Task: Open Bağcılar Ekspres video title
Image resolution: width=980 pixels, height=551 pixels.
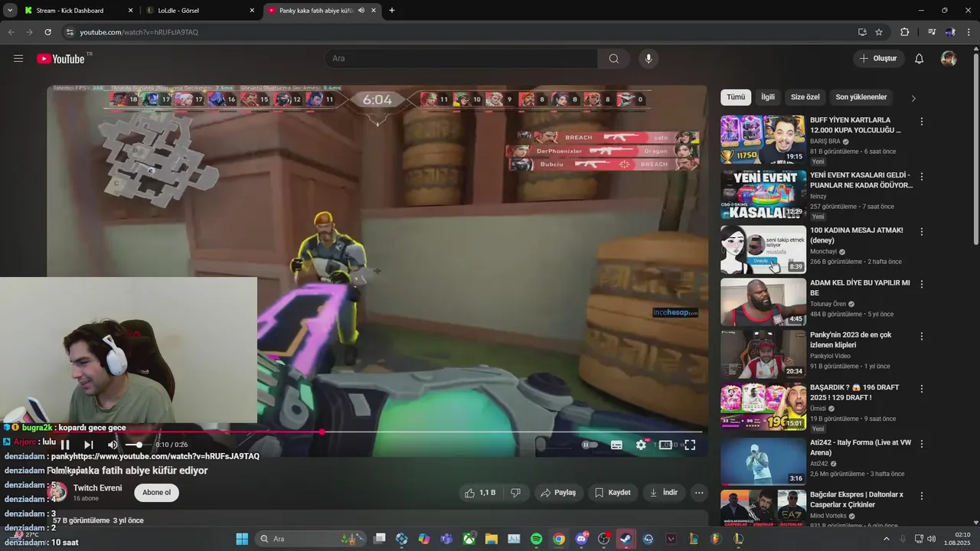Action: pos(857,500)
